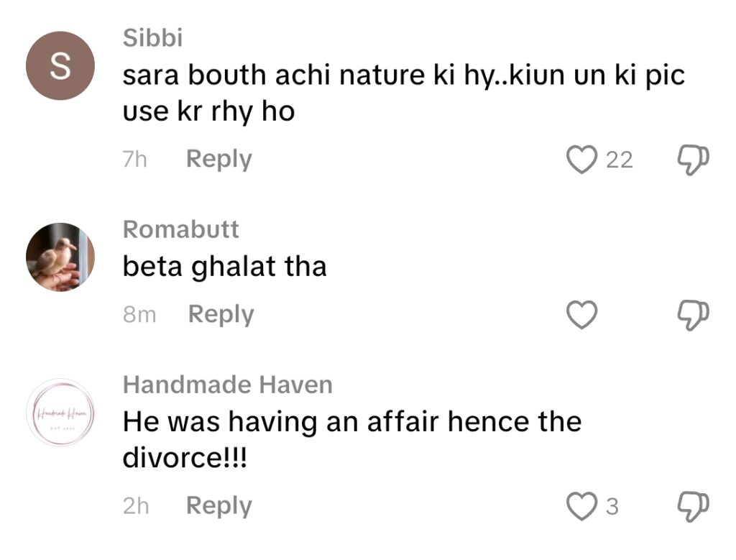Open the Sibbi username link
This screenshot has width=736, height=560.
[x=152, y=37]
